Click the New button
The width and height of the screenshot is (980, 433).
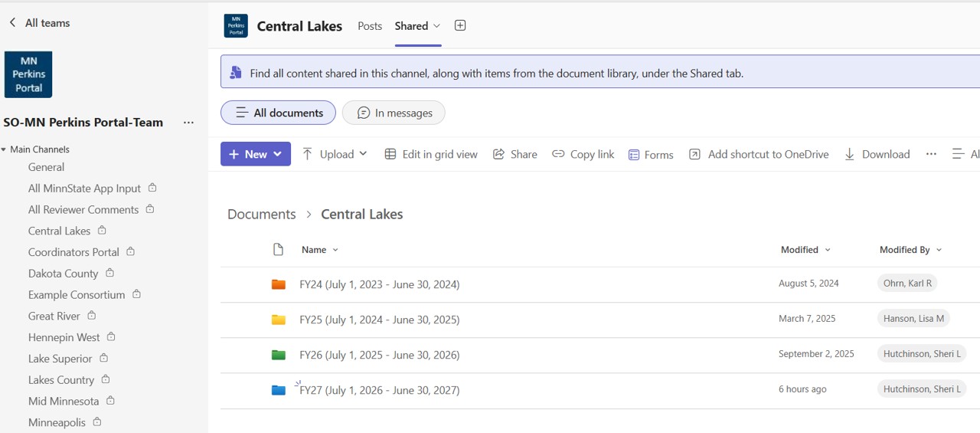tap(256, 154)
